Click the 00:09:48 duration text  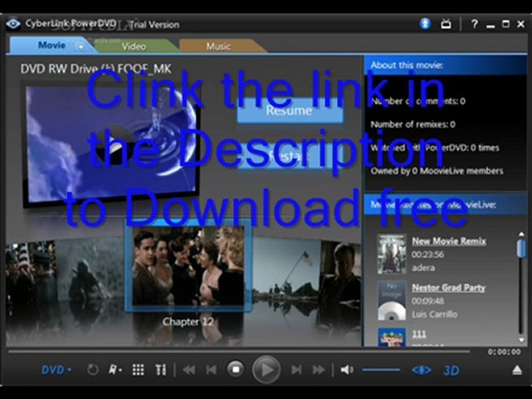[427, 301]
